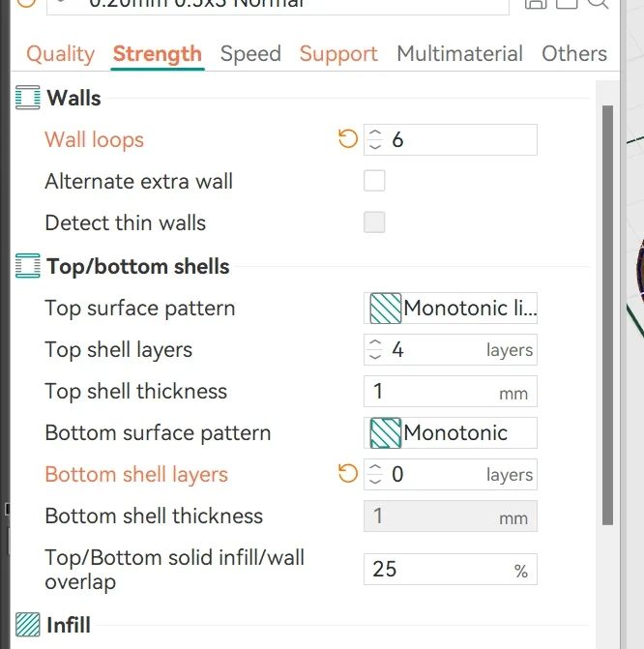Increase the Wall loops value by one

375,133
